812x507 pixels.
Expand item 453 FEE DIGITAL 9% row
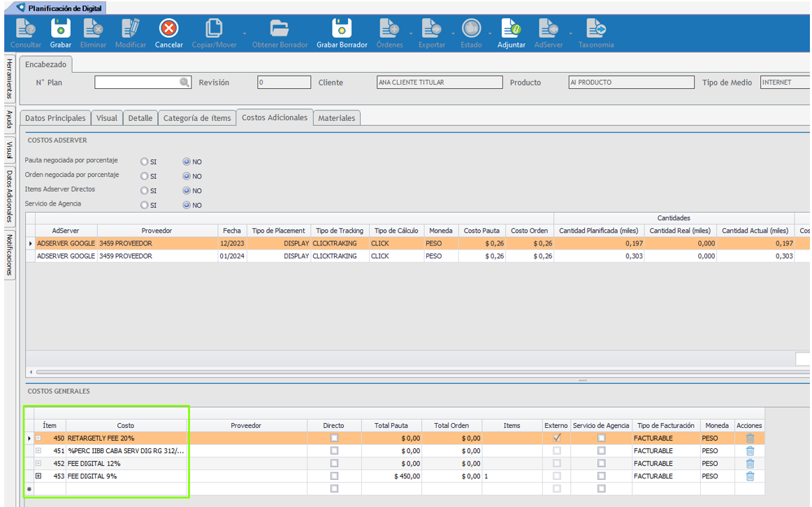click(38, 476)
